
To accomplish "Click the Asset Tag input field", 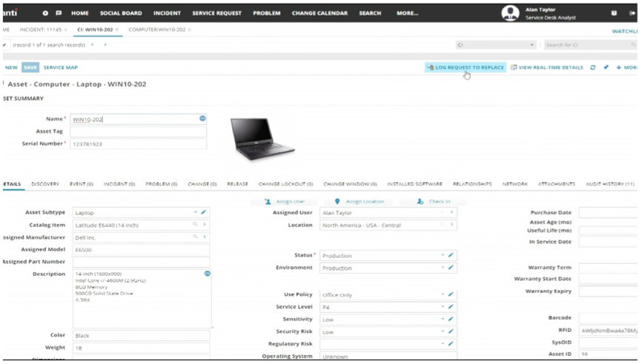I will 139,131.
